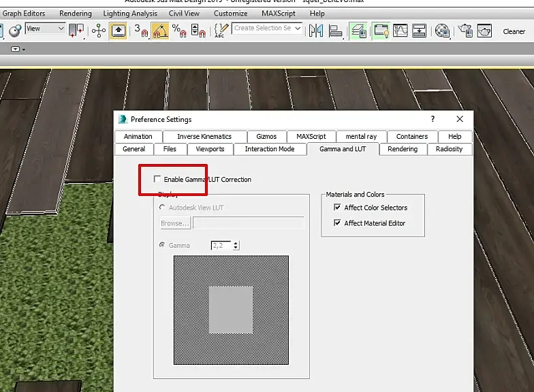
Task: Expand the Create Selection Set dropdown
Action: tap(298, 29)
